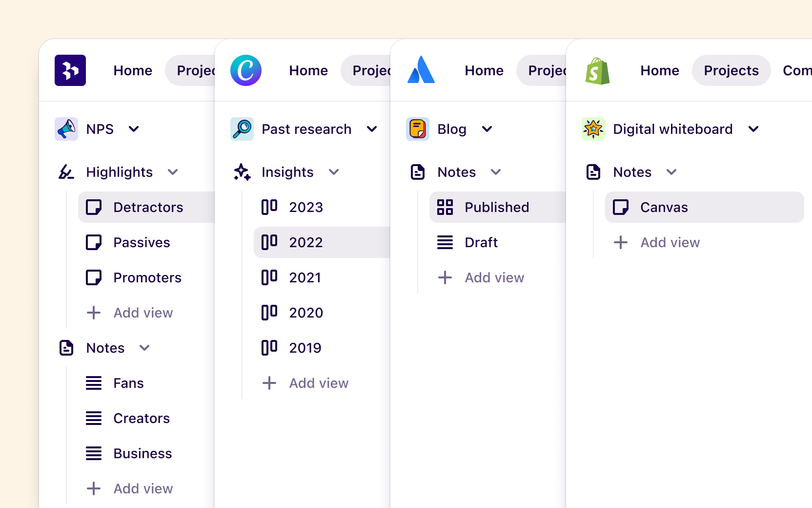Collapse the Blog Notes section

tap(496, 172)
